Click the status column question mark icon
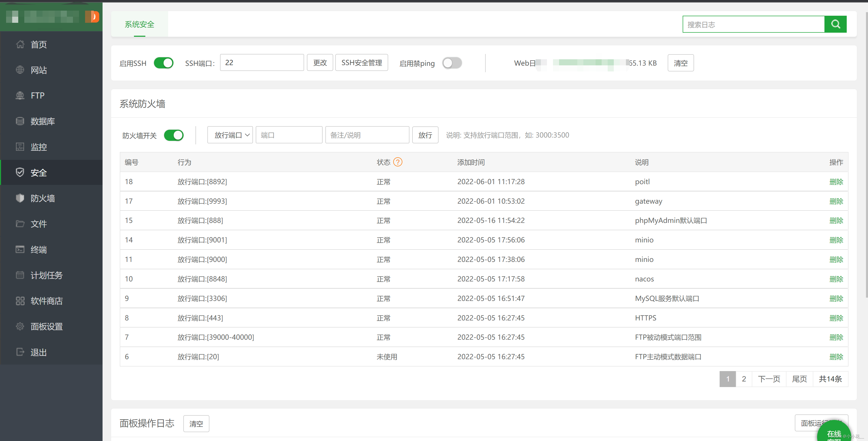The width and height of the screenshot is (868, 441). 398,162
